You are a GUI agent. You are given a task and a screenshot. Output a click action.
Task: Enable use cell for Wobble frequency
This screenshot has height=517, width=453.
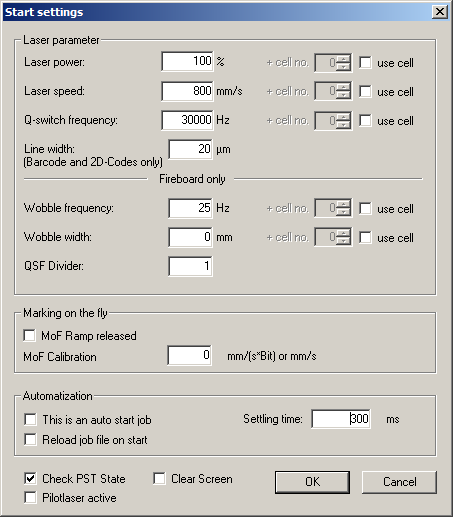(365, 209)
